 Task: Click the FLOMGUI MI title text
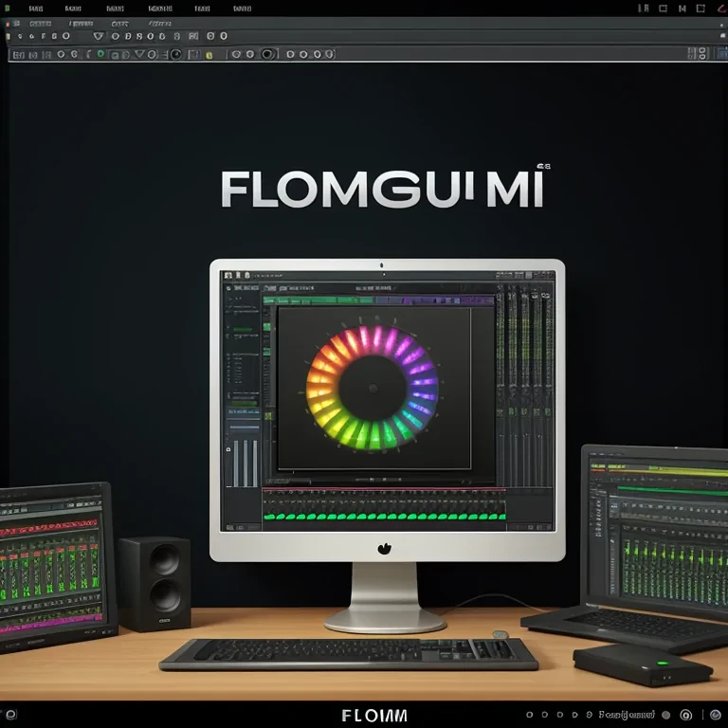(x=382, y=189)
